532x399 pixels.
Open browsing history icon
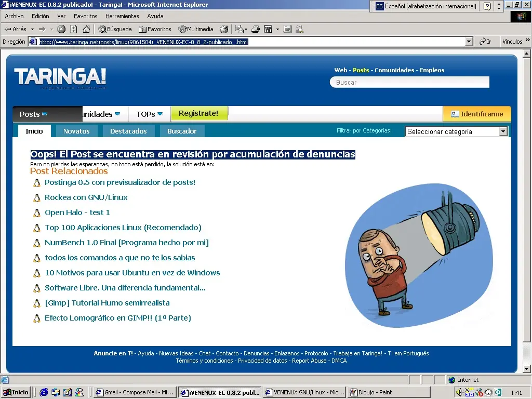pyautogui.click(x=223, y=29)
